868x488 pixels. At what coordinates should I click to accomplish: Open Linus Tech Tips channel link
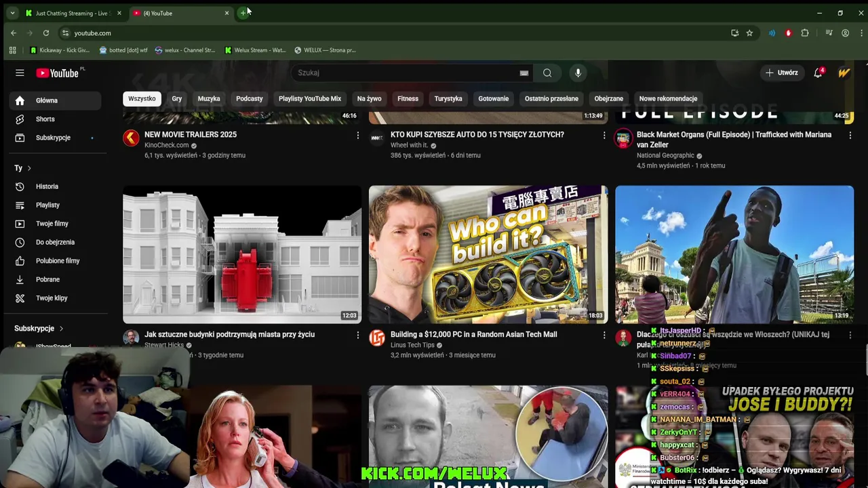tap(412, 345)
